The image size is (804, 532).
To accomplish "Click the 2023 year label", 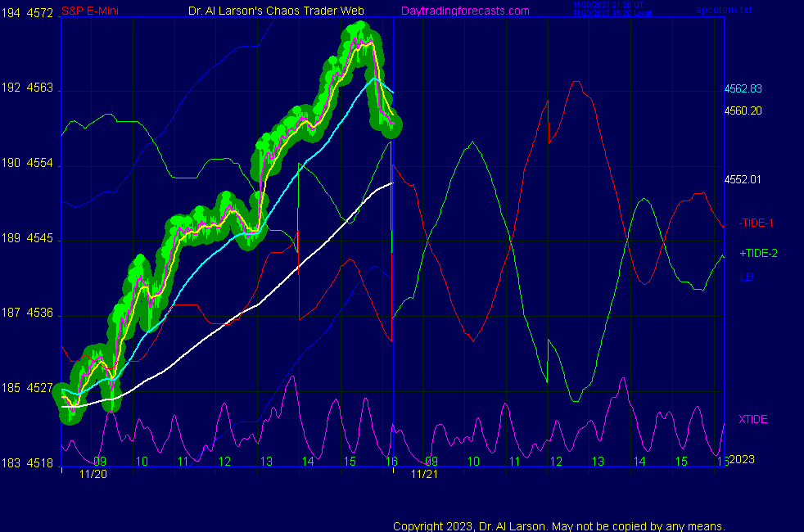I will (x=742, y=459).
